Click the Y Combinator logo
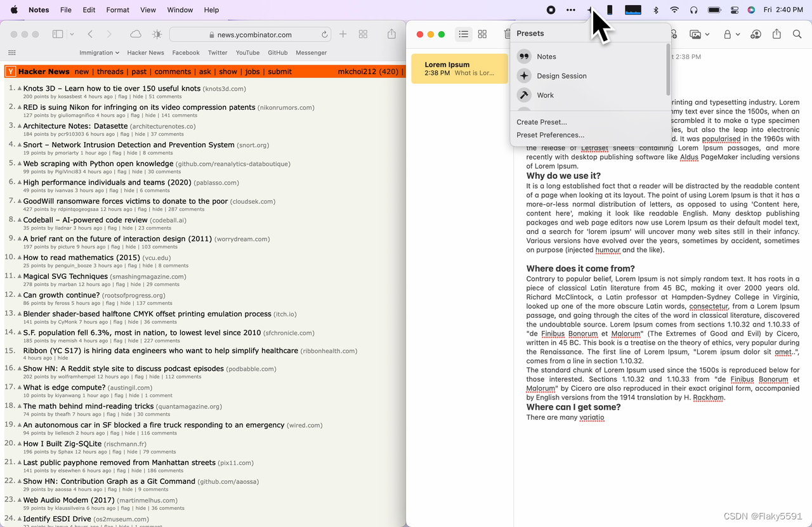812x527 pixels. (11, 72)
